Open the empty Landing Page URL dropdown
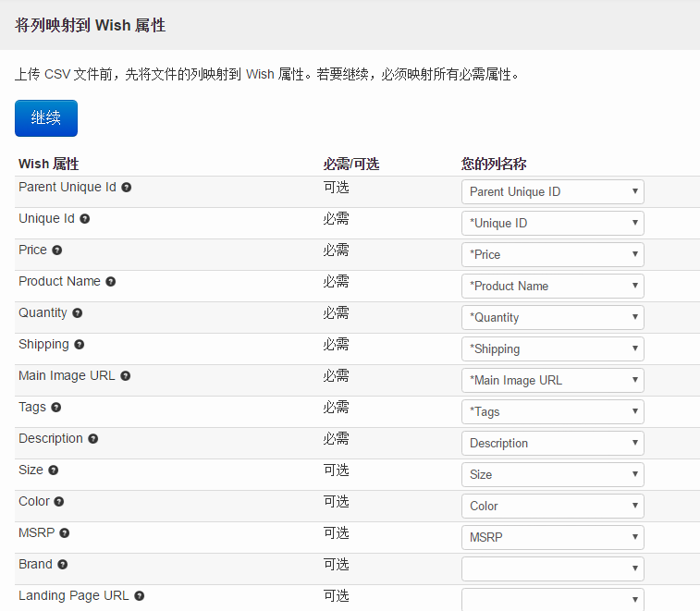700x611 pixels. click(x=552, y=599)
